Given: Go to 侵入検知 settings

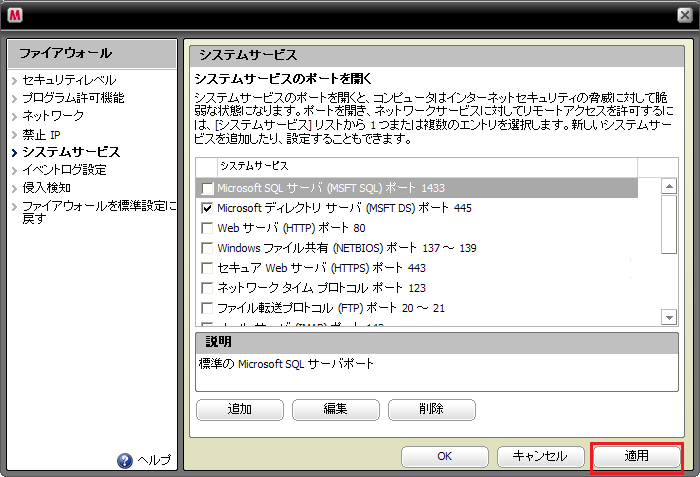Looking at the screenshot, I should (x=46, y=188).
